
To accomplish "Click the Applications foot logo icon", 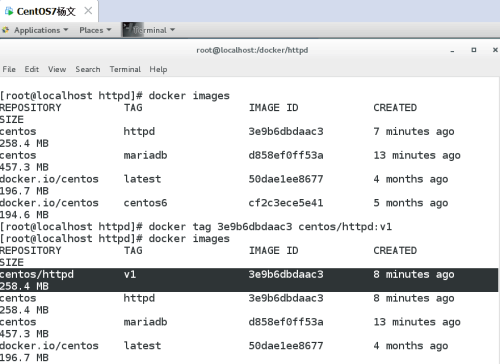I will [x=6, y=30].
